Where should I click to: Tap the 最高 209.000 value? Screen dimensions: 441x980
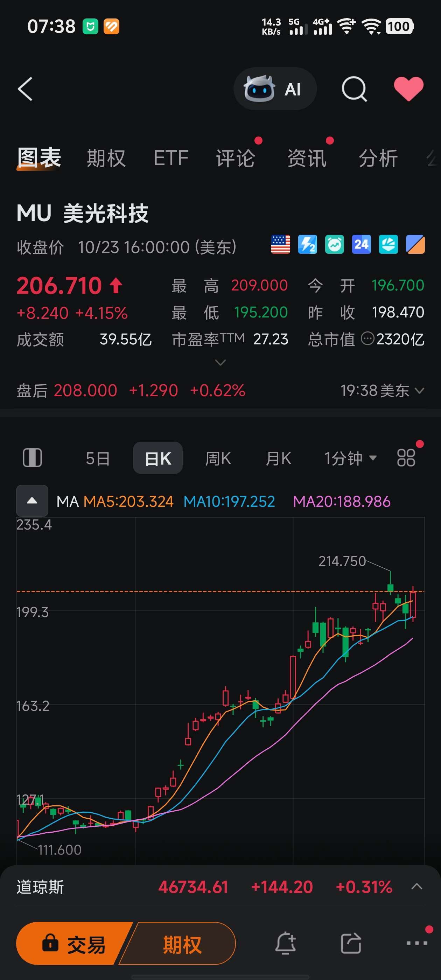pyautogui.click(x=259, y=285)
